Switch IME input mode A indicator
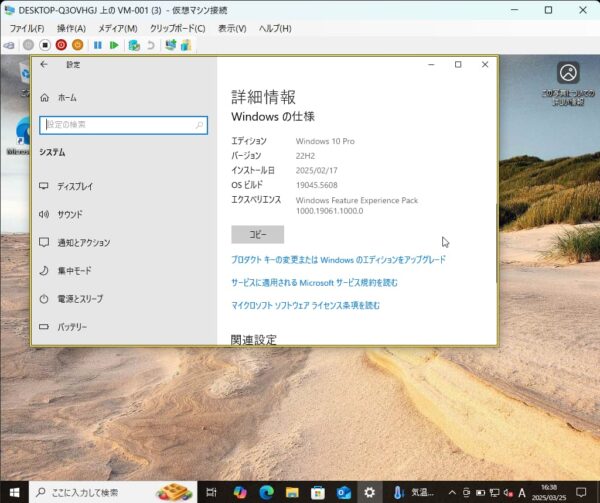 click(522, 493)
